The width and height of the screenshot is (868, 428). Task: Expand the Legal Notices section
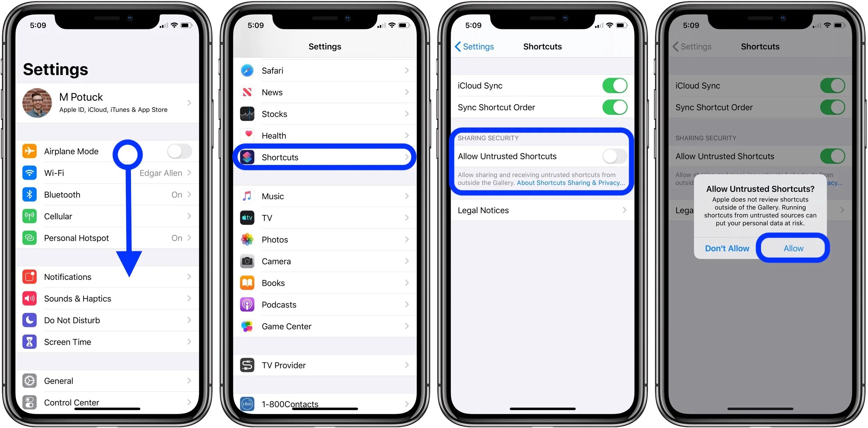click(x=542, y=210)
